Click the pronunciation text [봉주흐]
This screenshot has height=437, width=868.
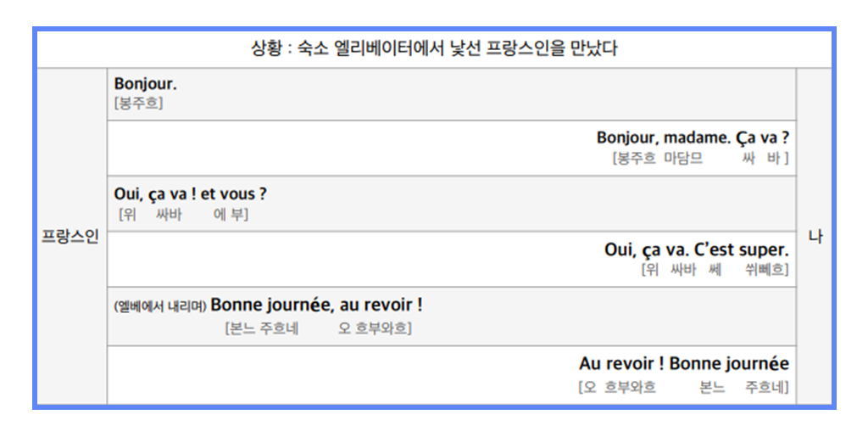tap(138, 104)
